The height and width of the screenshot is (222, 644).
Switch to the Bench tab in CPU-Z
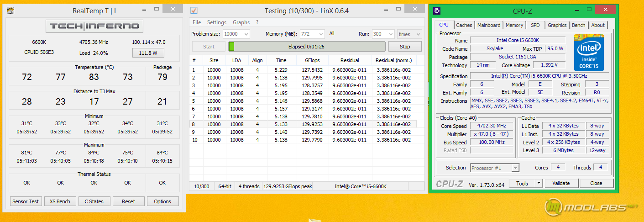[x=579, y=25]
